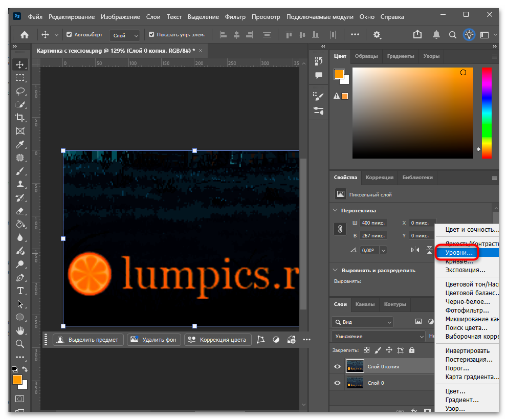This screenshot has height=420, width=507.
Task: Select the Rectangular Marquee tool
Action: [20, 78]
